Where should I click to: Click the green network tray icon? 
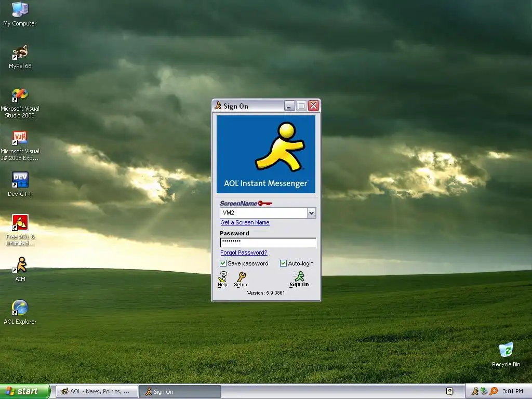pyautogui.click(x=484, y=391)
